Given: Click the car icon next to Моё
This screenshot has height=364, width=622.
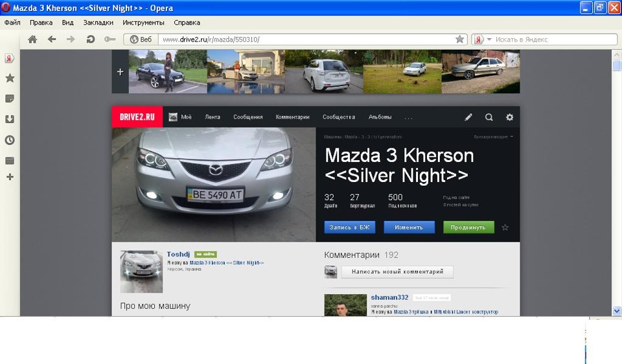Looking at the screenshot, I should coord(173,117).
